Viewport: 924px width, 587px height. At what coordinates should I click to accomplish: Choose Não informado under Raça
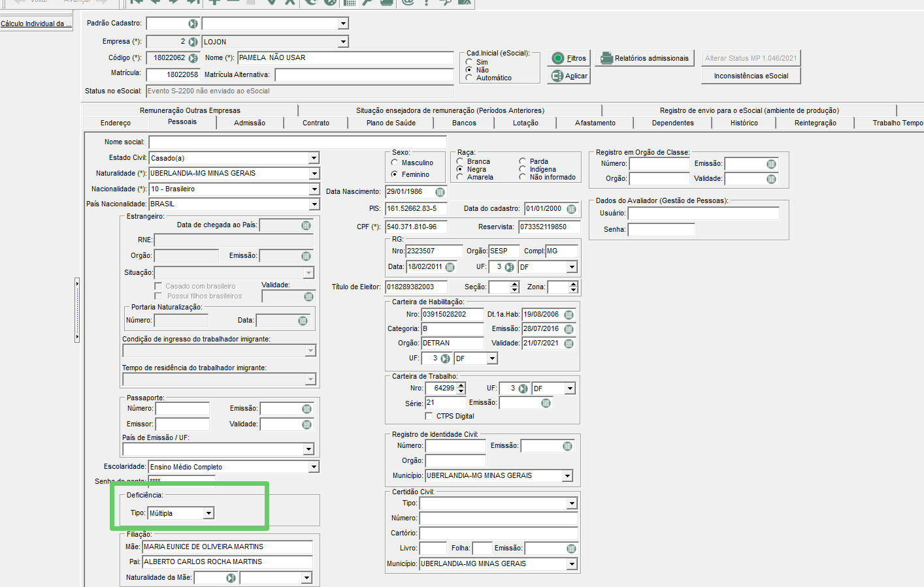pyautogui.click(x=523, y=177)
